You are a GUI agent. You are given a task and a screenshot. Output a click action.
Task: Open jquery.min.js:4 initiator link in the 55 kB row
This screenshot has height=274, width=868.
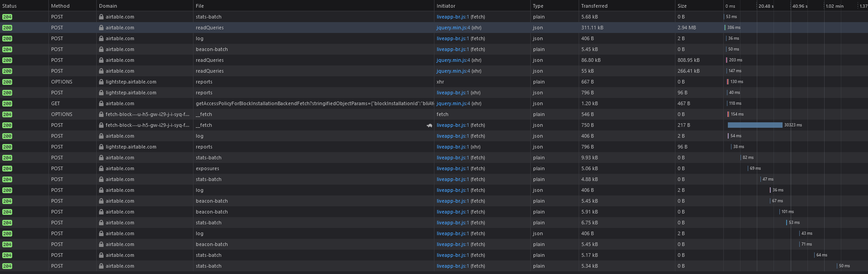pyautogui.click(x=453, y=71)
